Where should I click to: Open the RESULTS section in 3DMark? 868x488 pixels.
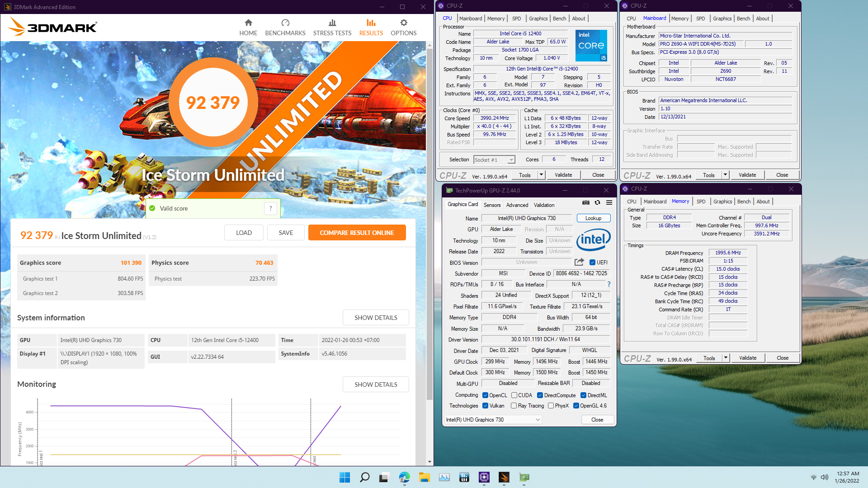[x=371, y=28]
